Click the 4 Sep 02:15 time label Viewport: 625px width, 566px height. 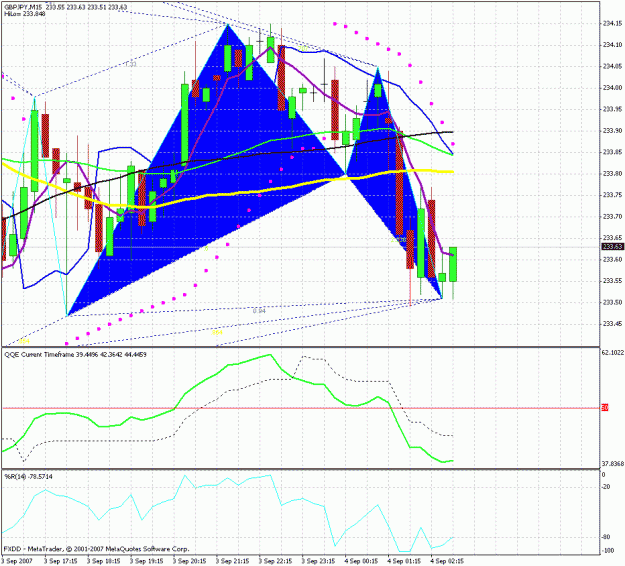click(447, 561)
